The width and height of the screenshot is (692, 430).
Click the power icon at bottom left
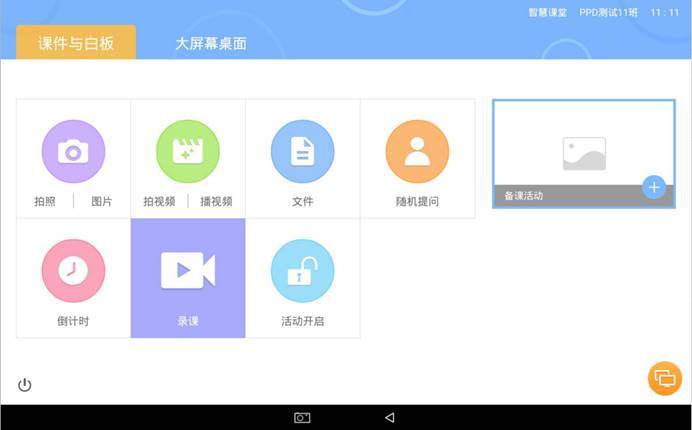pos(25,385)
